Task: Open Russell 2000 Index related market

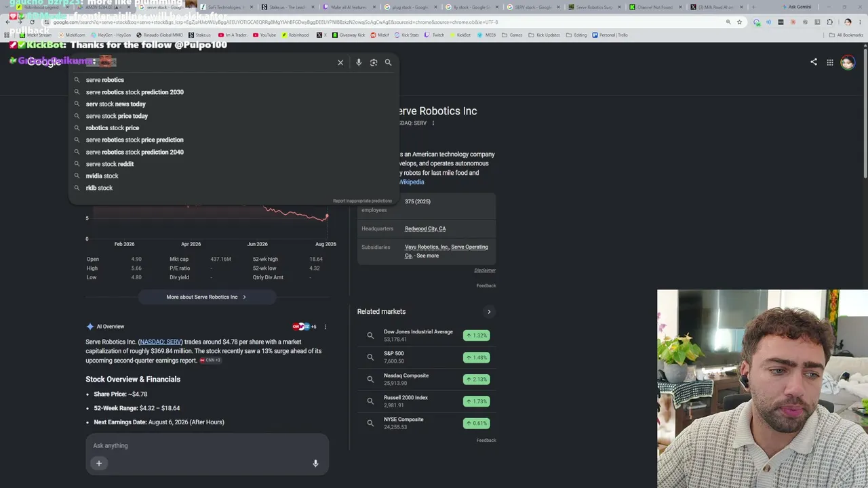Action: [427, 401]
